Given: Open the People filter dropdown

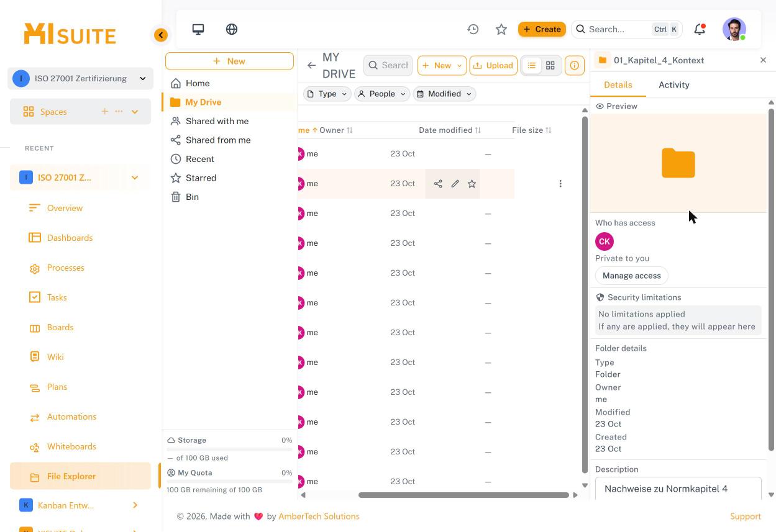Looking at the screenshot, I should [381, 94].
